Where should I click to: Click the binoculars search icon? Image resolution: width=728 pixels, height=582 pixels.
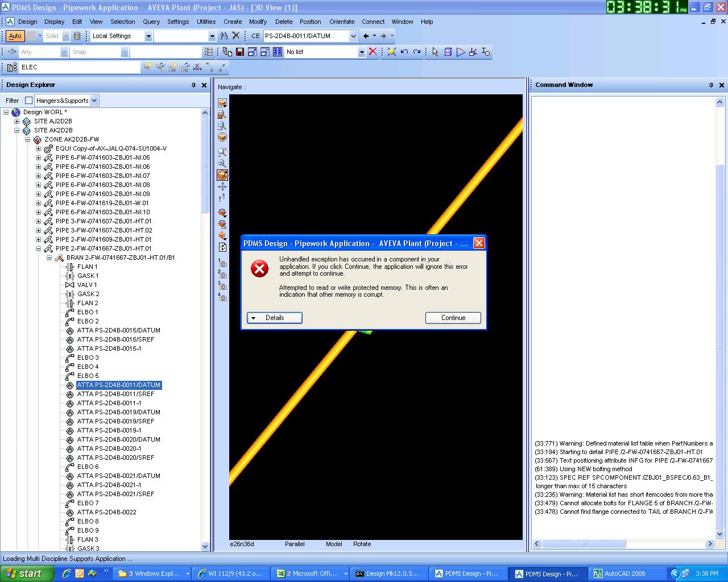pyautogui.click(x=224, y=36)
